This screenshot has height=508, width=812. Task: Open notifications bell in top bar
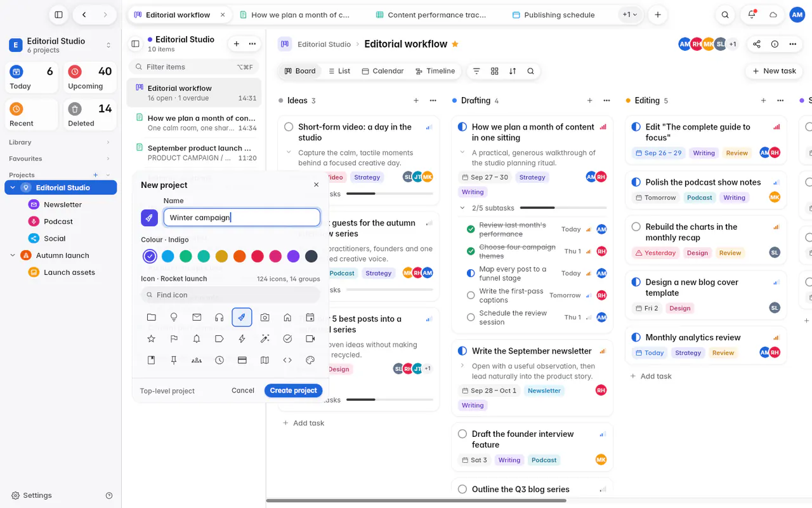(752, 15)
